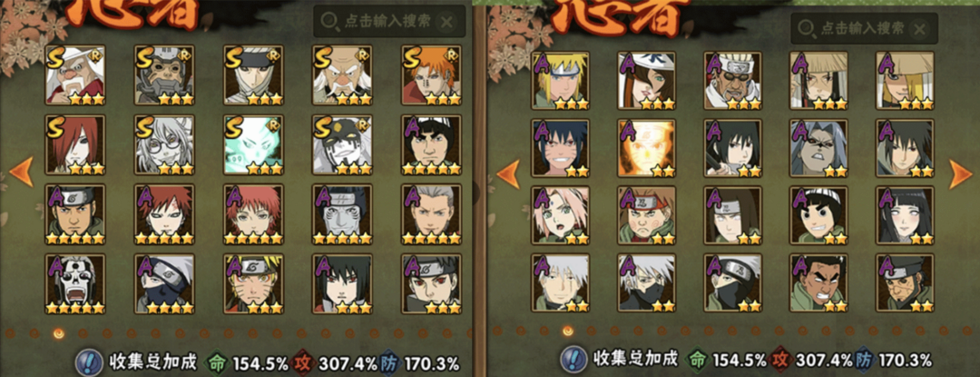Screen dimensions: 980x377
Task: Go to next page using right panel's right arrow
Action: pos(961,174)
